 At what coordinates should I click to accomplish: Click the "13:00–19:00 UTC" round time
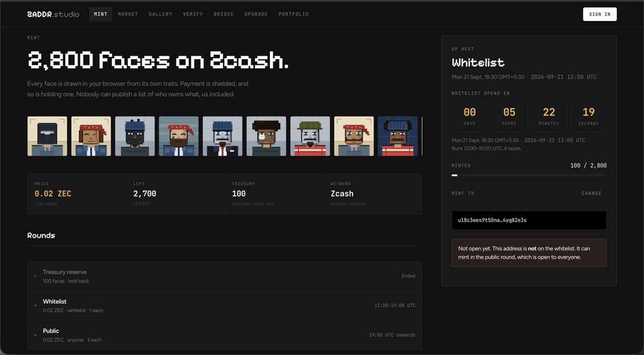(395, 306)
